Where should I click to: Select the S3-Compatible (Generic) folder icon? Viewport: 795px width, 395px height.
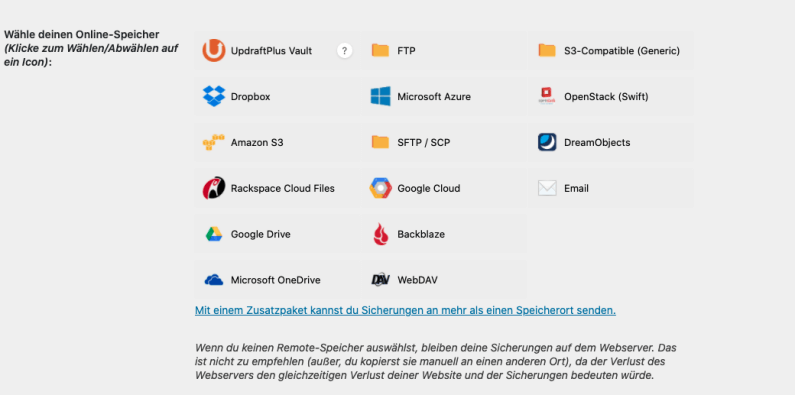click(547, 50)
